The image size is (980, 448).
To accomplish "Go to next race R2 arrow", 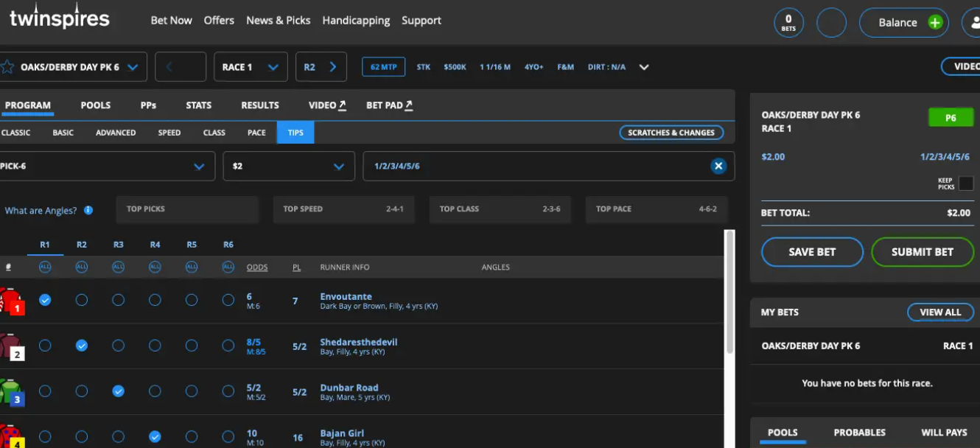I will [x=321, y=67].
